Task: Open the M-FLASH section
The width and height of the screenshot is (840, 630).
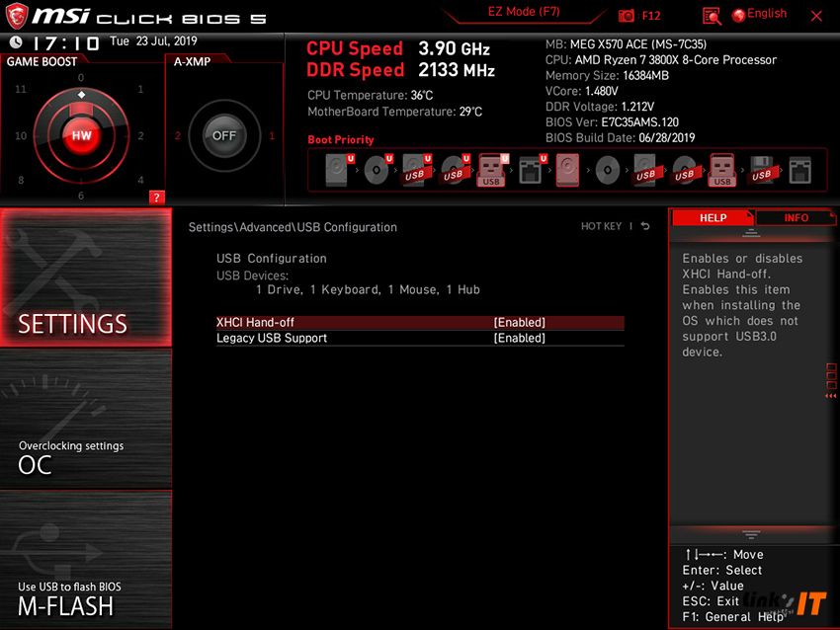Action: point(86,559)
